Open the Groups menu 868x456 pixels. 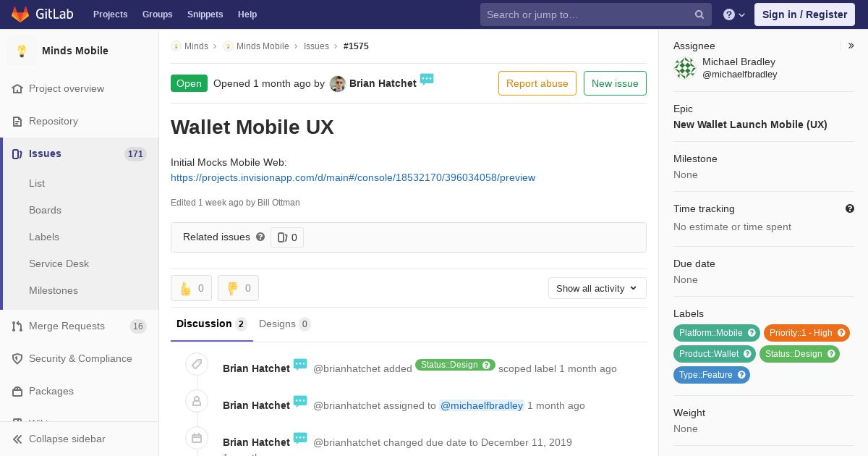pos(157,14)
